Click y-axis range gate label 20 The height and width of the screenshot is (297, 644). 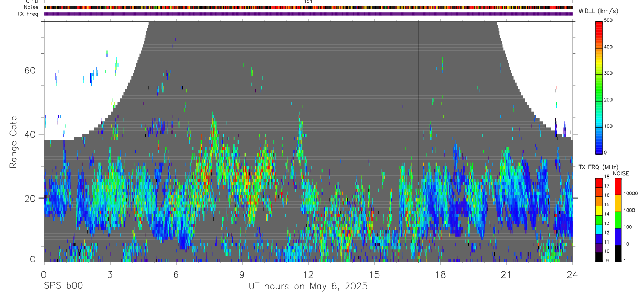pyautogui.click(x=29, y=198)
